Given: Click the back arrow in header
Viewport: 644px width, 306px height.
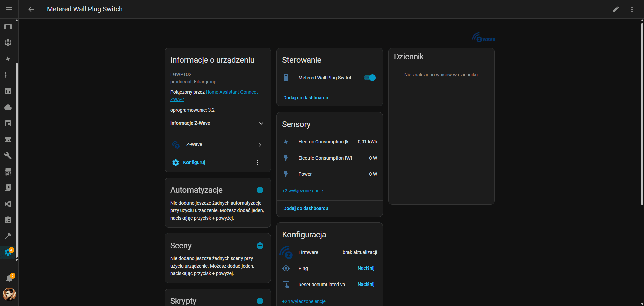Looking at the screenshot, I should pos(31,9).
